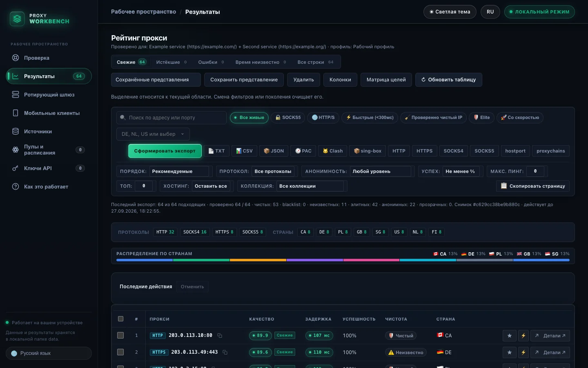588x368 pixels.
Task: Open Хостинг Оставить все dropdown
Action: [211, 186]
